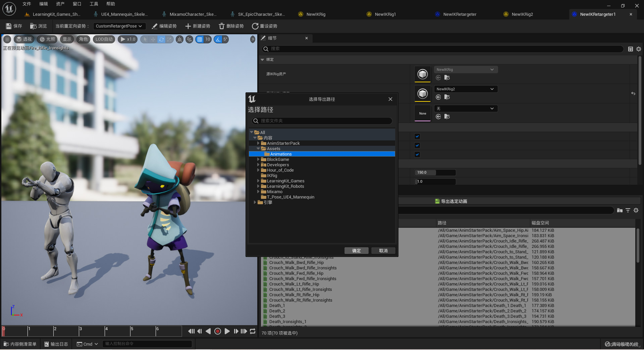This screenshot has width=644, height=350.
Task: Open the NewIKRig2 asset dropdown
Action: pyautogui.click(x=466, y=89)
